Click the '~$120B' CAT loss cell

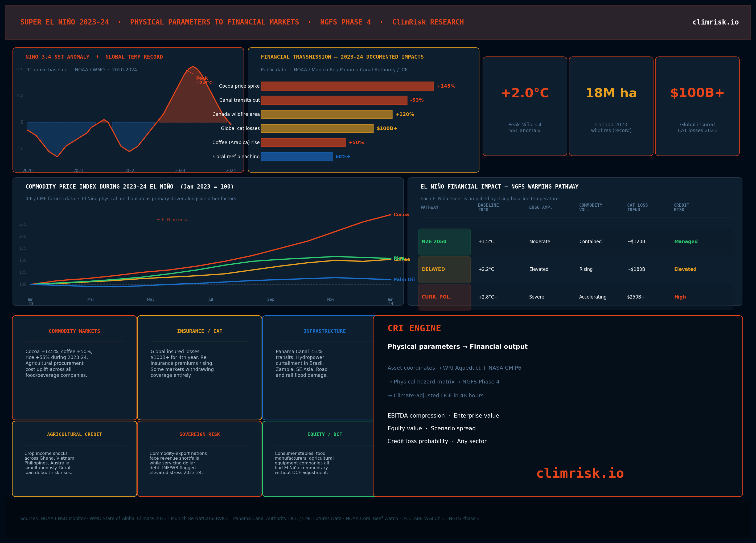(636, 242)
